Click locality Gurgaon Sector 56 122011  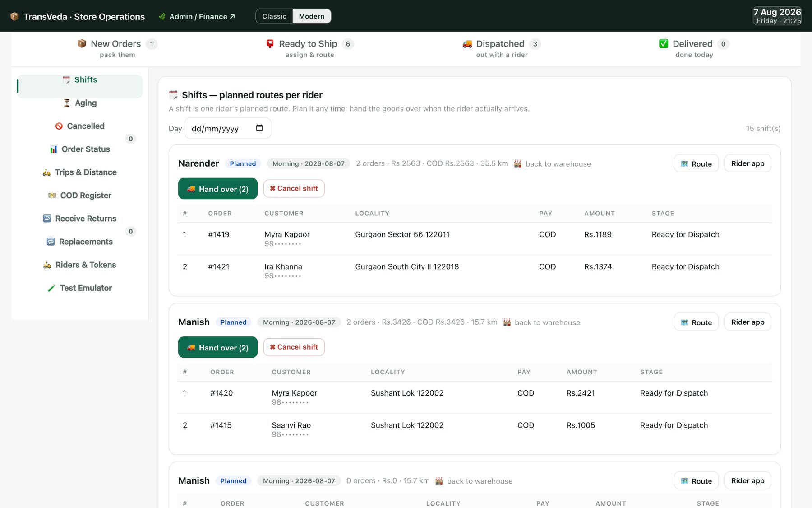[402, 234]
